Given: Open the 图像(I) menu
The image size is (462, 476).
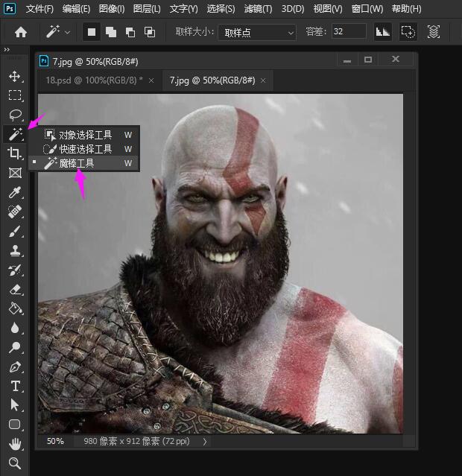Looking at the screenshot, I should pos(112,9).
